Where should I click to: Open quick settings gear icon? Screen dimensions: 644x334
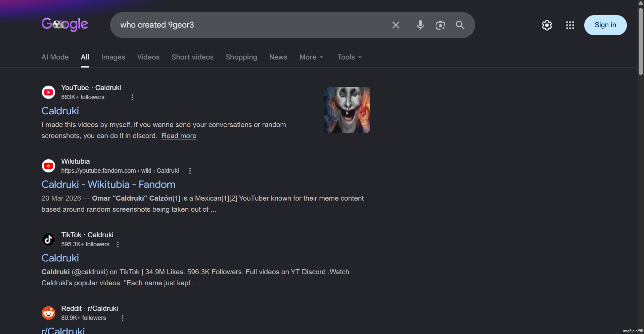pos(547,25)
